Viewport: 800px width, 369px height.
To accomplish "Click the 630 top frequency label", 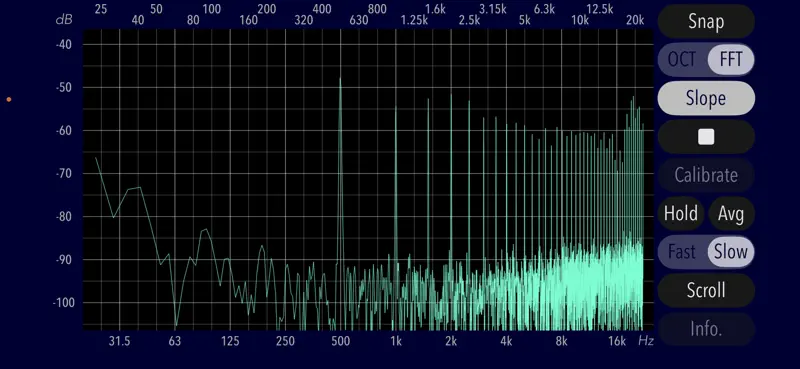I will (x=359, y=20).
